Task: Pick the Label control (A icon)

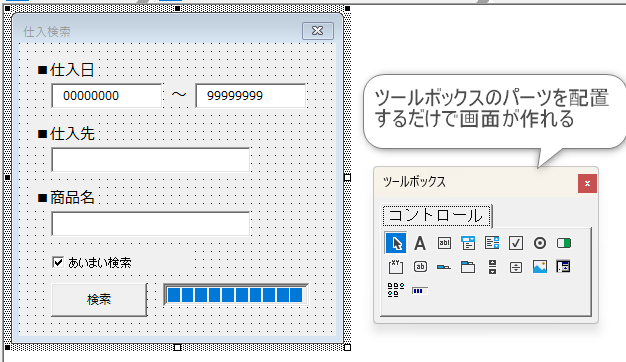Action: (x=420, y=243)
